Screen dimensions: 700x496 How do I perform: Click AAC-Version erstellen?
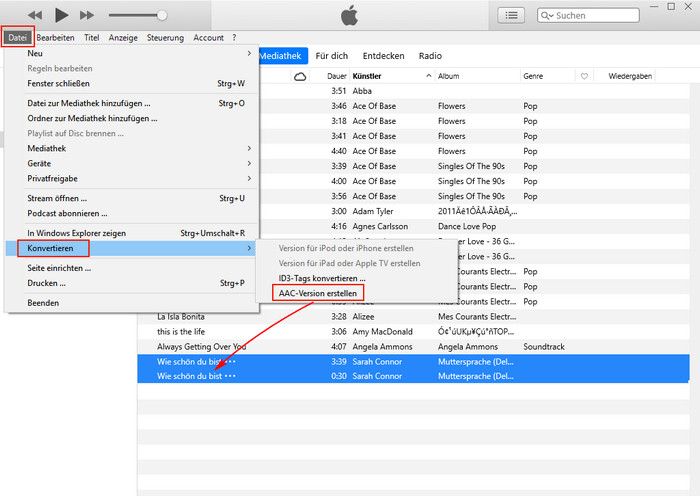click(x=317, y=293)
